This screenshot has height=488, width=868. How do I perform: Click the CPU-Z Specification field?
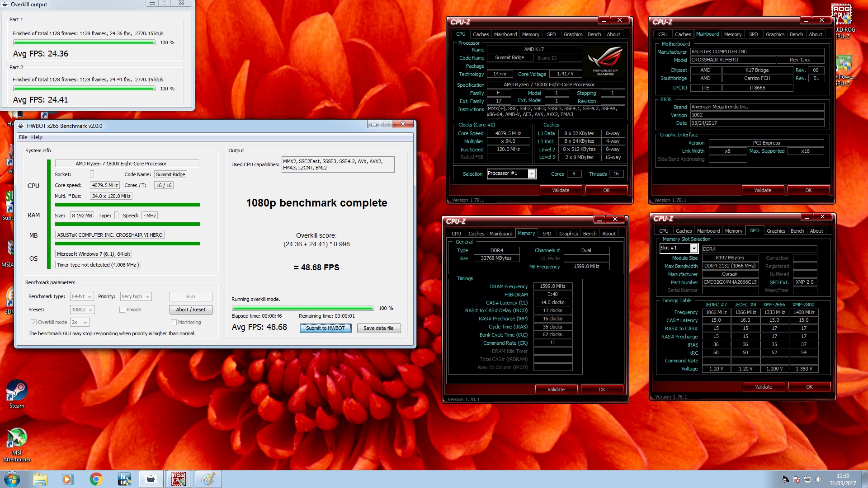click(556, 85)
